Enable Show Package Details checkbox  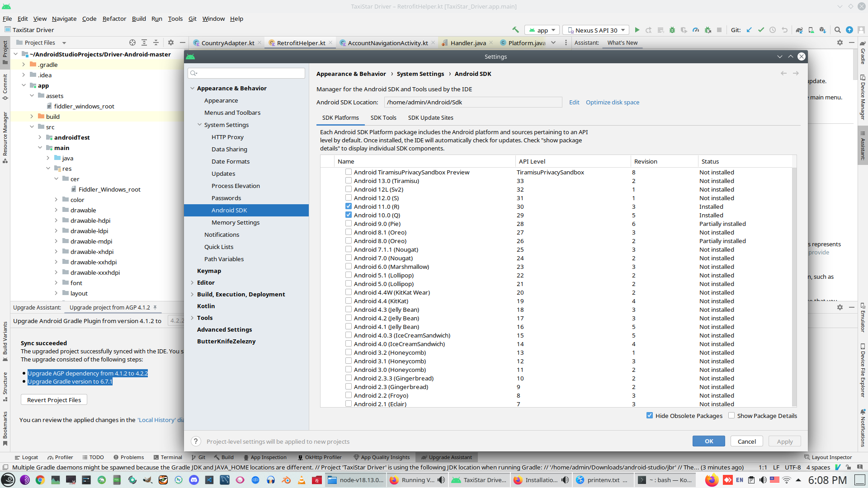click(x=731, y=416)
